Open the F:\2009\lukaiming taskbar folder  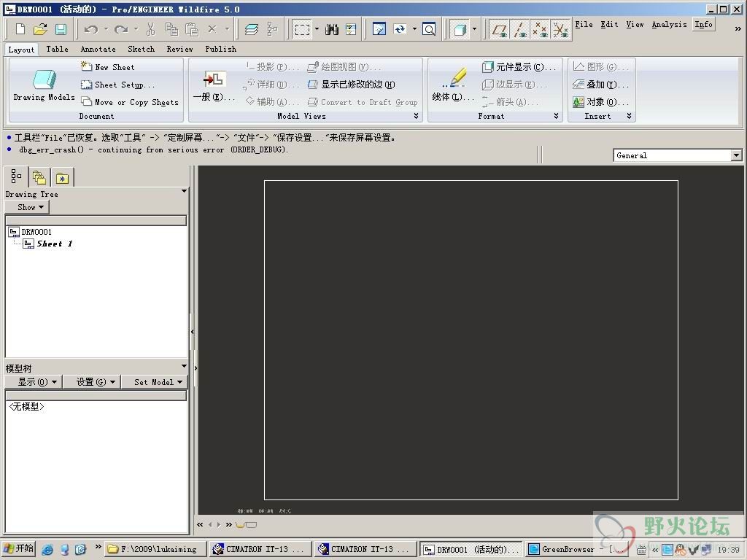(155, 549)
